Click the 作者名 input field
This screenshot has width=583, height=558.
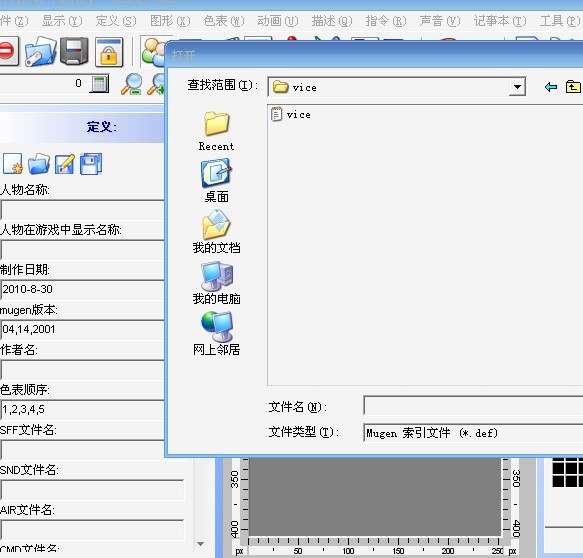point(82,369)
